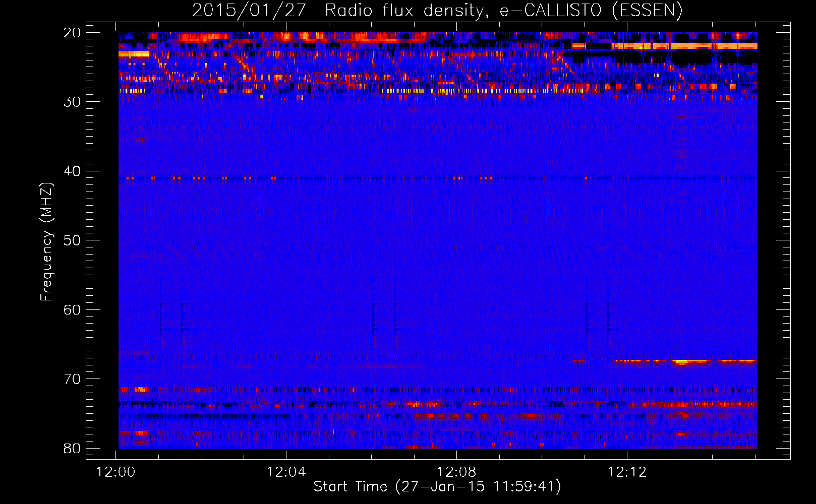Image resolution: width=816 pixels, height=504 pixels.
Task: Click the 'Frequency (MHZ)' y-axis label
Action: click(x=46, y=242)
